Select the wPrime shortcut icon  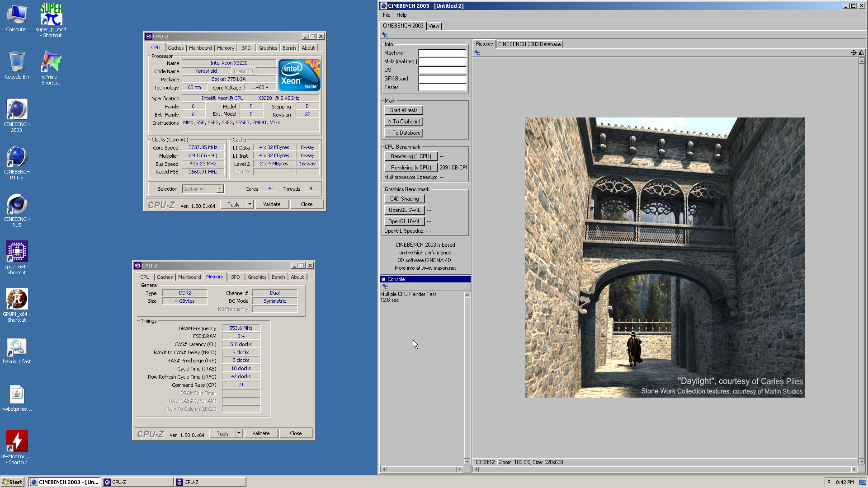click(x=51, y=68)
